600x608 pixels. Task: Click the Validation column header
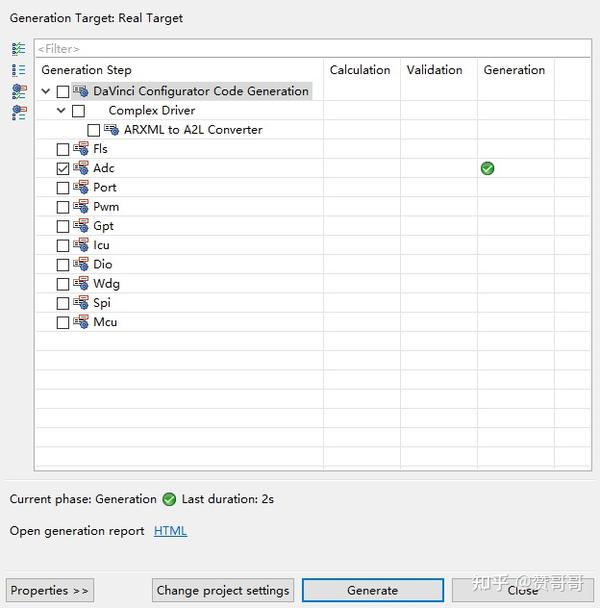(434, 70)
